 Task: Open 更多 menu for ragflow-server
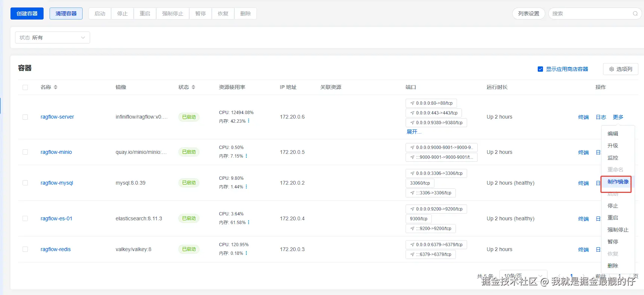tap(618, 117)
